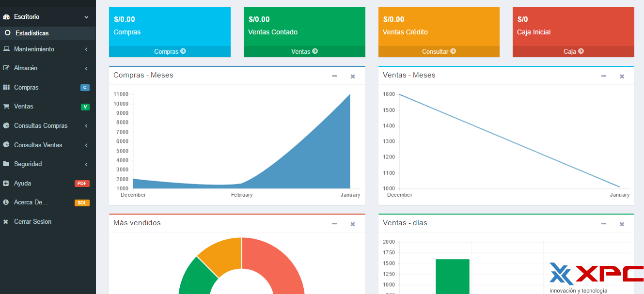Collapse the Escritorio menu chevron
The width and height of the screenshot is (644, 294).
[x=86, y=17]
